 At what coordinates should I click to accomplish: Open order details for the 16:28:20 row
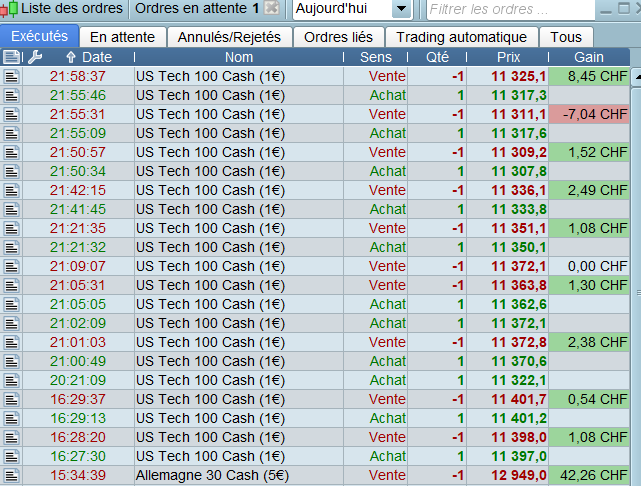11,437
